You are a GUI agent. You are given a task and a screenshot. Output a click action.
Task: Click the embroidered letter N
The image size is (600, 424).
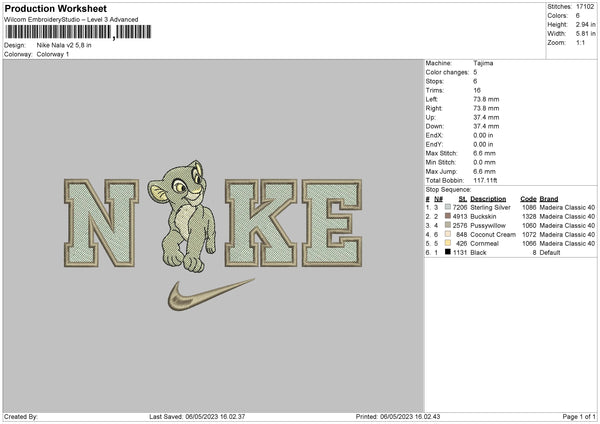[101, 223]
